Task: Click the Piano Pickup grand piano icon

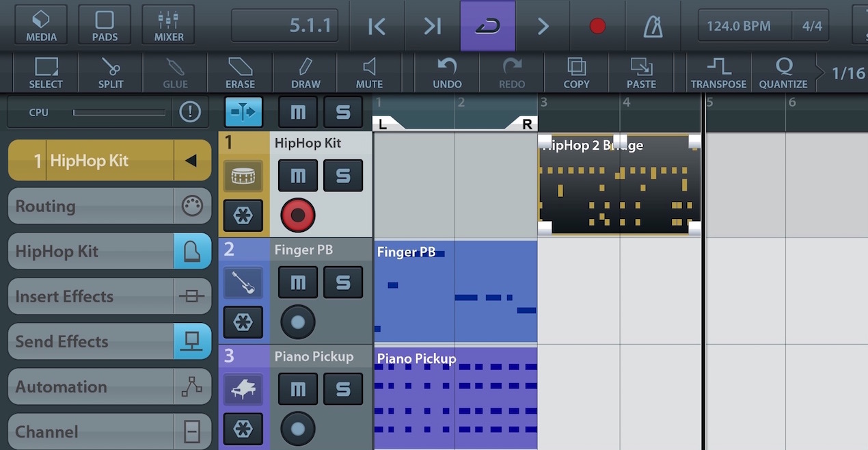Action: [243, 389]
